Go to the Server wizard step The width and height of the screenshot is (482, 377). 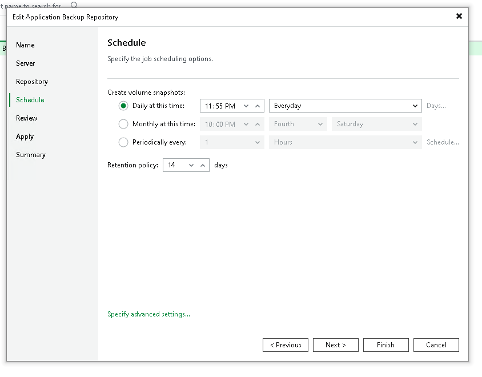[x=25, y=63]
